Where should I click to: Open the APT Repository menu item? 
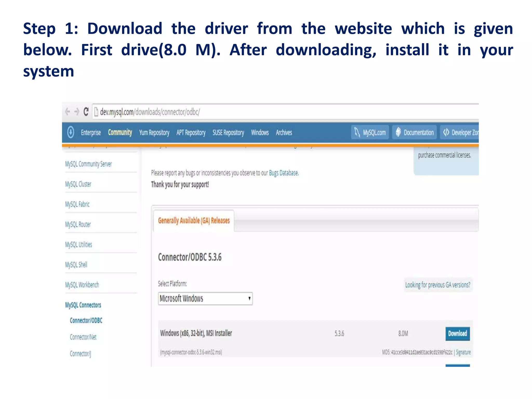[x=191, y=133]
